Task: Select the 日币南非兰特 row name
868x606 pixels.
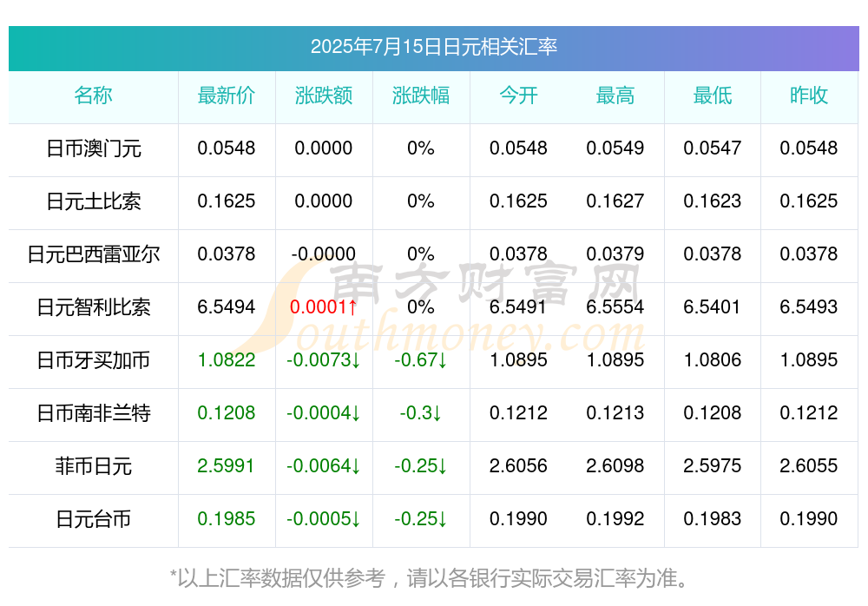Action: point(94,413)
